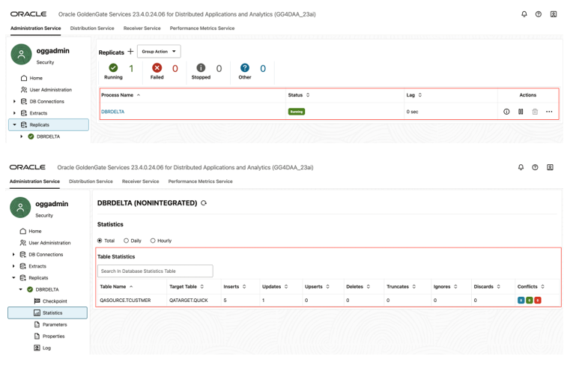Click the red Failed status icon

click(x=157, y=67)
